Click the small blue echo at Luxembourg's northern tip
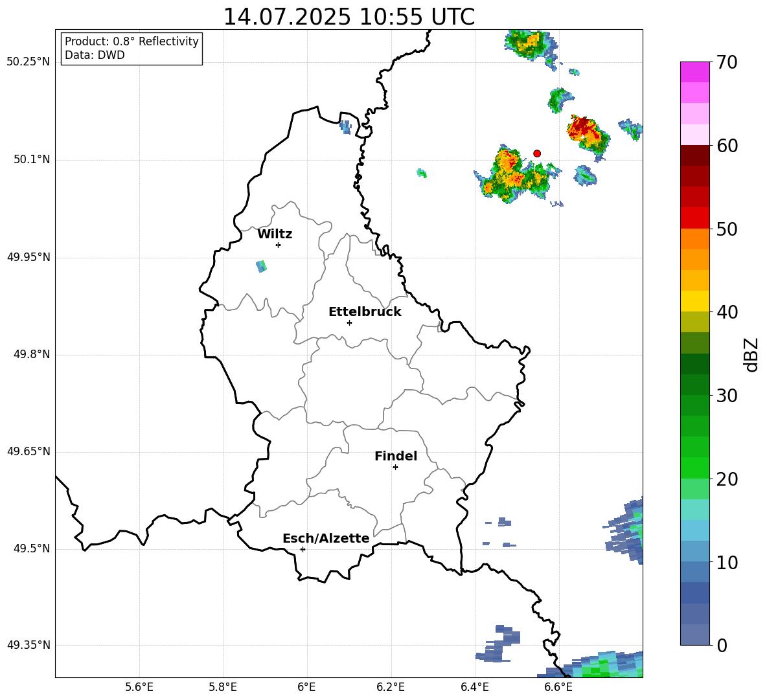Image resolution: width=767 pixels, height=700 pixels. [345, 127]
